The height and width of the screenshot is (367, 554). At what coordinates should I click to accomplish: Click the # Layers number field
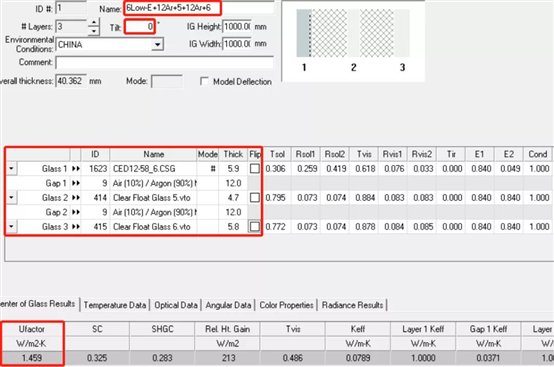[x=72, y=27]
